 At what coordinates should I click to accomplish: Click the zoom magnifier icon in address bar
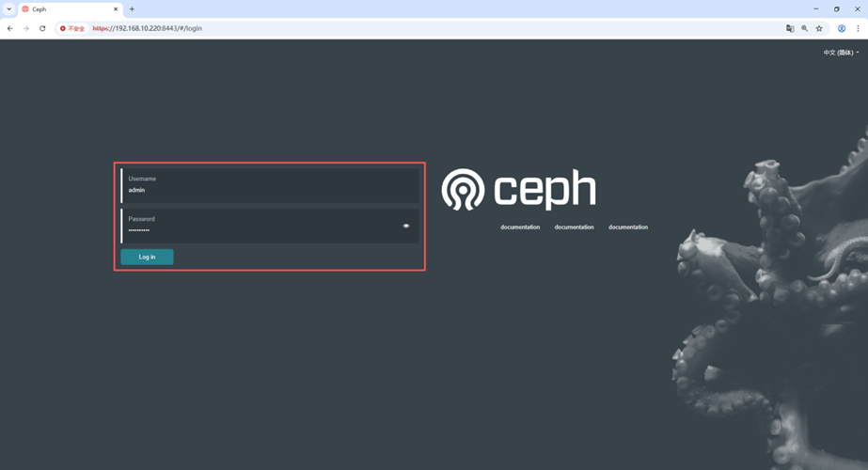804,28
